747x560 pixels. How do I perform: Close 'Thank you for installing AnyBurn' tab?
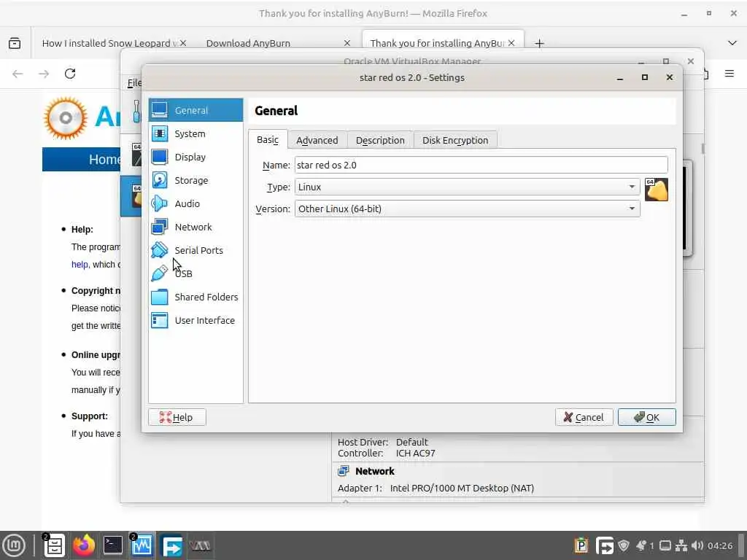pyautogui.click(x=511, y=43)
